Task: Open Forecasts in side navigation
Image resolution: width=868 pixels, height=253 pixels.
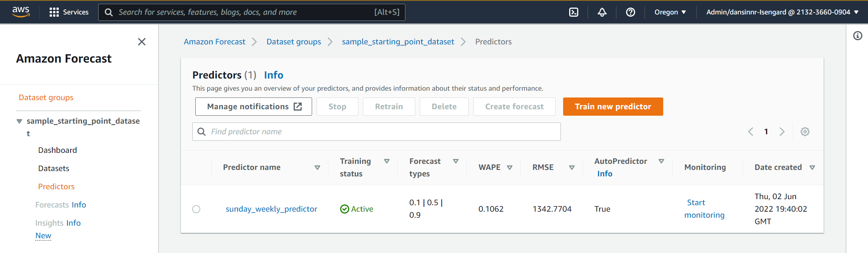Action: 52,205
